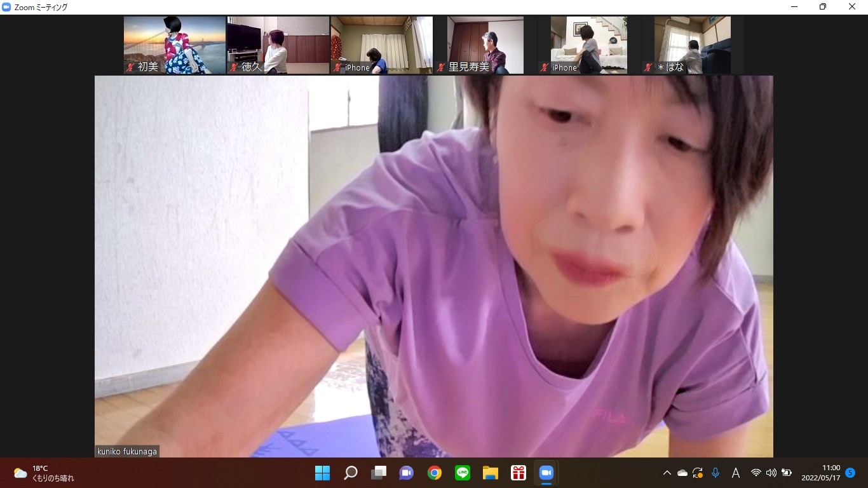Open weather widget showing 18°C
Image resolution: width=868 pixels, height=488 pixels.
tap(44, 473)
